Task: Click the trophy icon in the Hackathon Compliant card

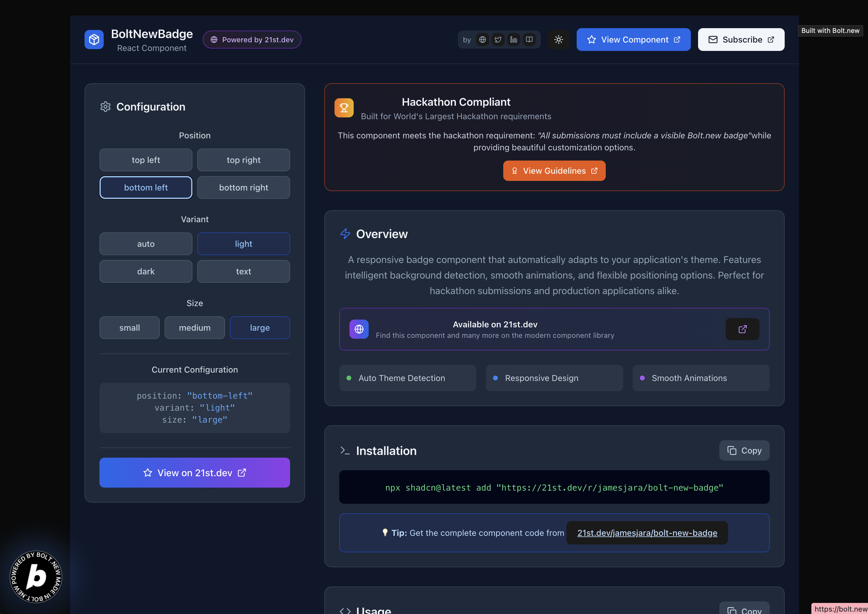Action: tap(343, 108)
